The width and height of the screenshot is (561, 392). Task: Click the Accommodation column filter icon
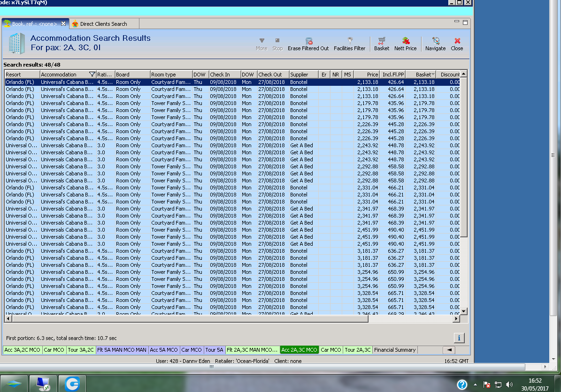92,75
